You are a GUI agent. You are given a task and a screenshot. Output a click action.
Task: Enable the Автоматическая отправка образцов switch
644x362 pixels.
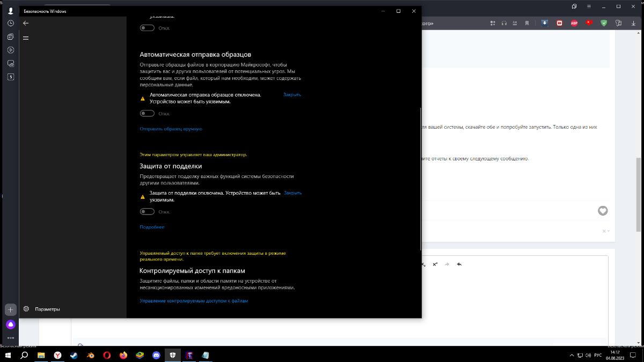(147, 114)
